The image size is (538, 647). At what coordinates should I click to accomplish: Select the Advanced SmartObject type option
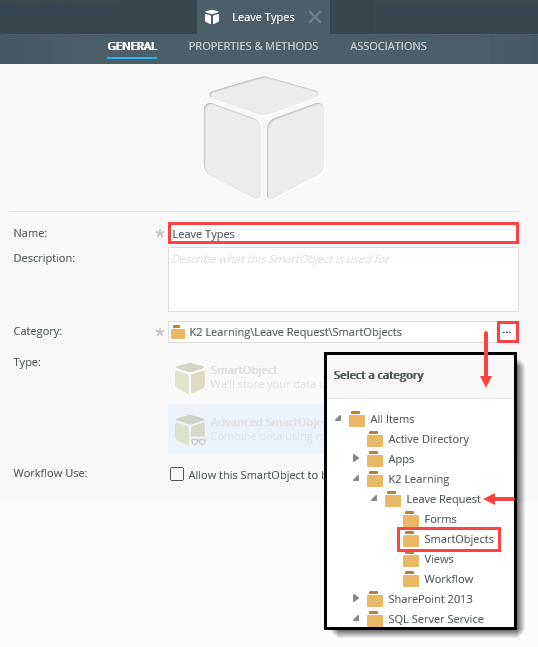(x=247, y=429)
